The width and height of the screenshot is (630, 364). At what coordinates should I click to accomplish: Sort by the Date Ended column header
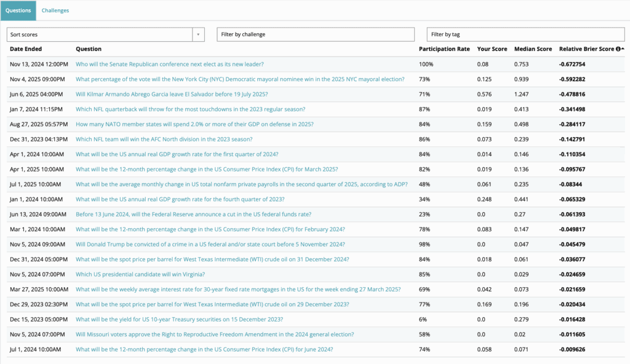[x=26, y=49]
